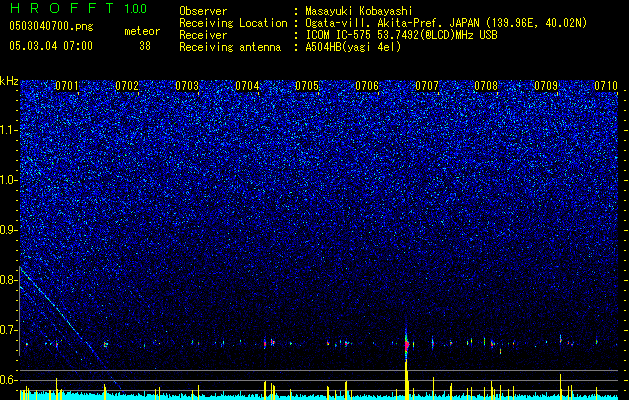Click the 0710 time marker
This screenshot has height=400, width=629.
(x=606, y=86)
